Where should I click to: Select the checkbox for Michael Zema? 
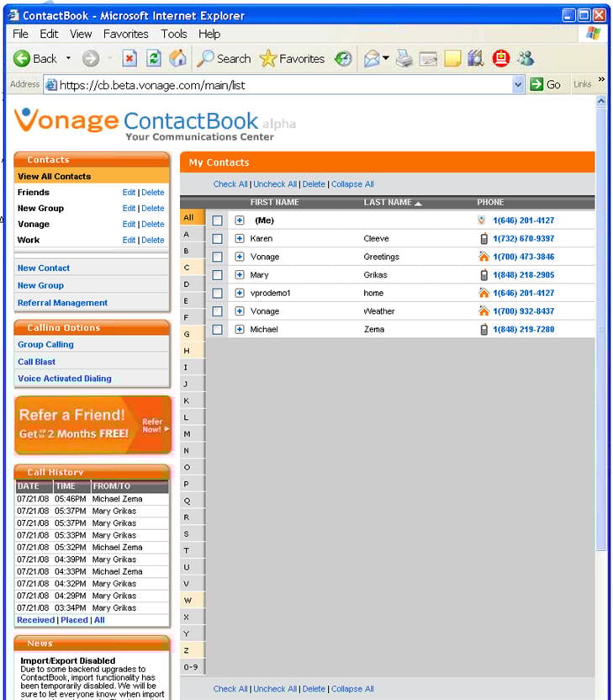[x=217, y=330]
